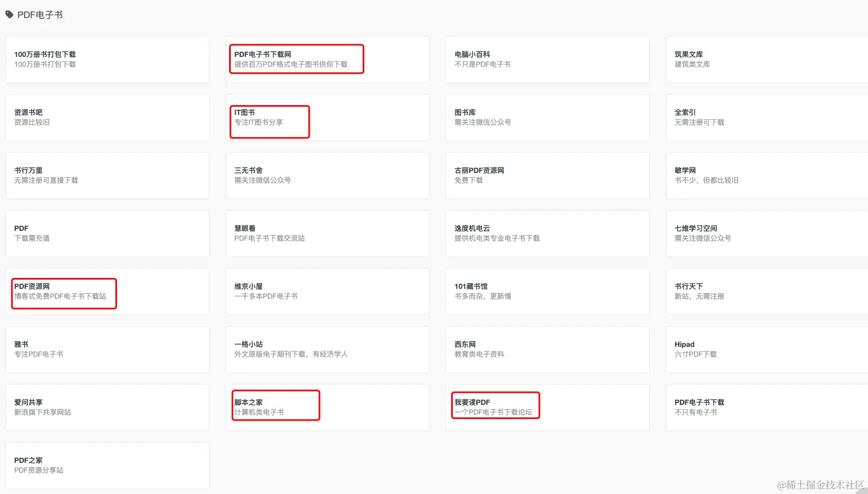The image size is (868, 494).
Task: Select the 维京小屋 card
Action: (x=328, y=292)
